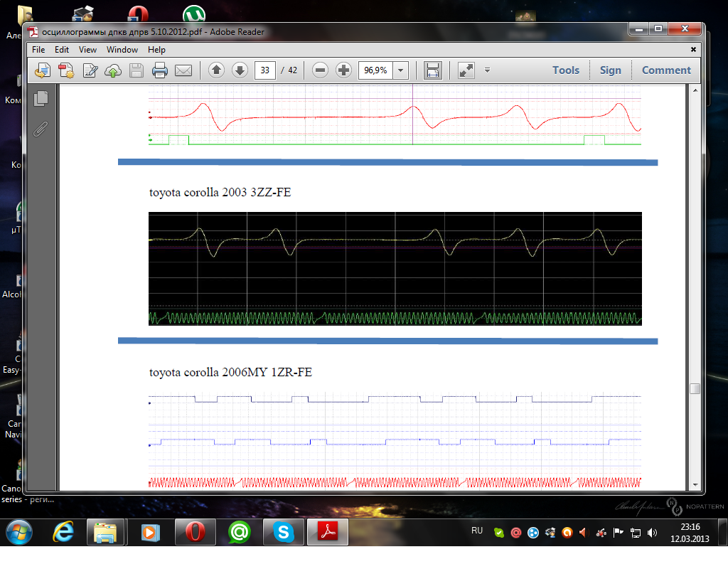728x569 pixels.
Task: Open the View menu
Action: (x=87, y=50)
